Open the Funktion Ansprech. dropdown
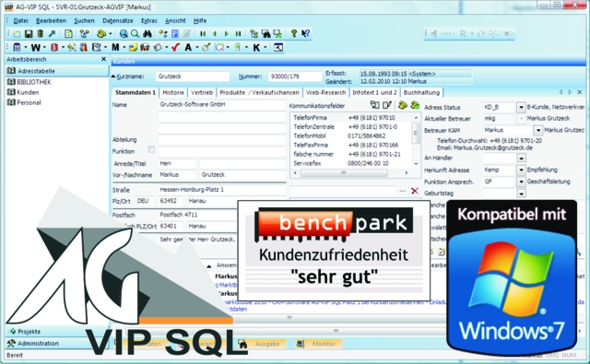 (521, 182)
